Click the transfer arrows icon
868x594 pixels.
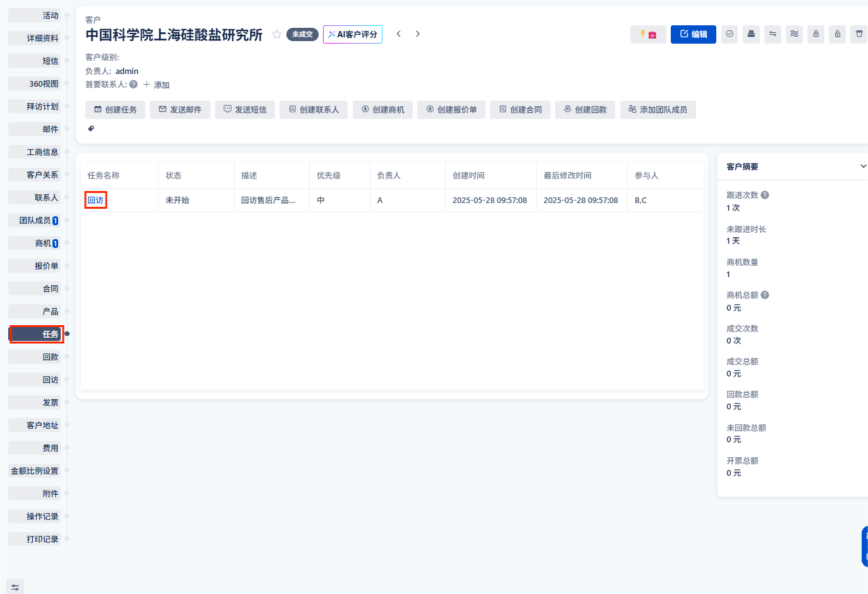click(x=773, y=34)
